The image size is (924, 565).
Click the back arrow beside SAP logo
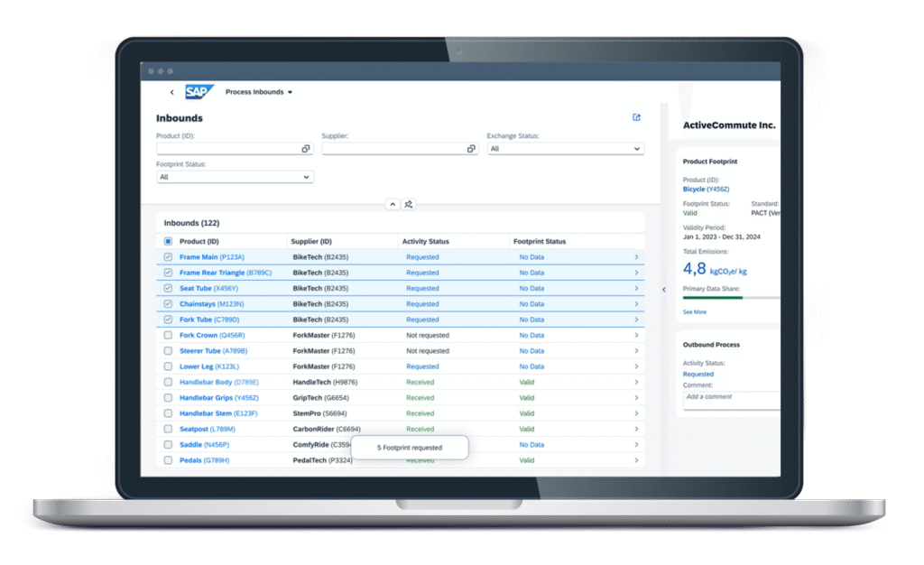[172, 92]
